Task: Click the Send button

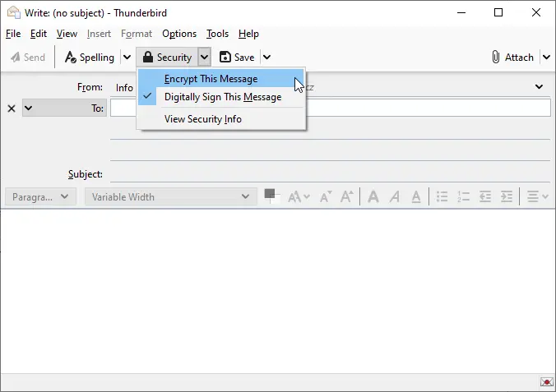Action: (28, 57)
